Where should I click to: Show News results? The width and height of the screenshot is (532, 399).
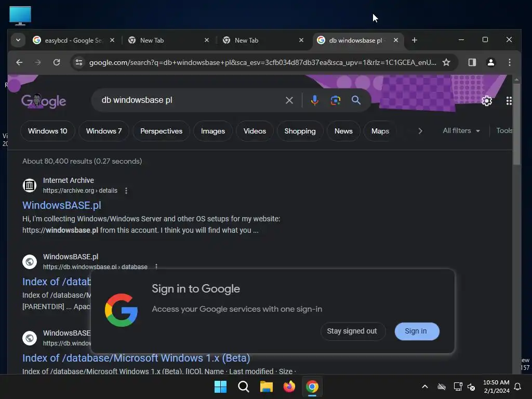click(x=343, y=131)
